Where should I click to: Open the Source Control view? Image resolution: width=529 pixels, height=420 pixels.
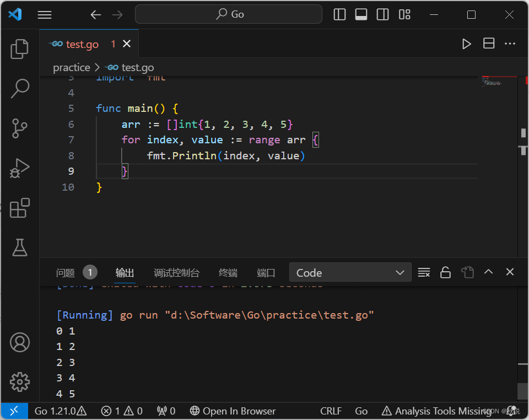[20, 128]
